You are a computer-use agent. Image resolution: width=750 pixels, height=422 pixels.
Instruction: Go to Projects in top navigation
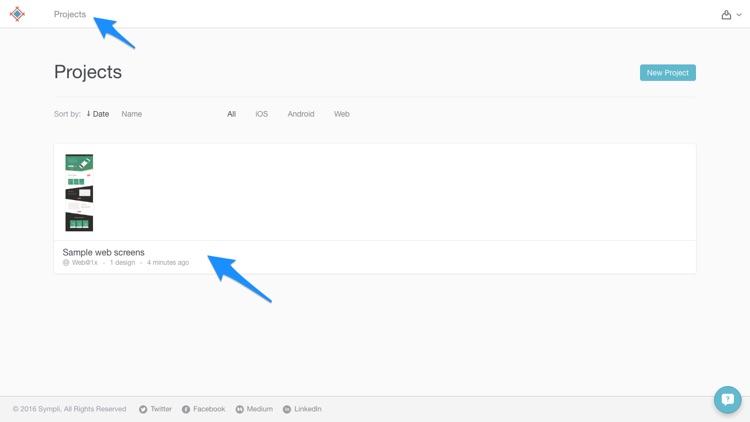pyautogui.click(x=70, y=14)
